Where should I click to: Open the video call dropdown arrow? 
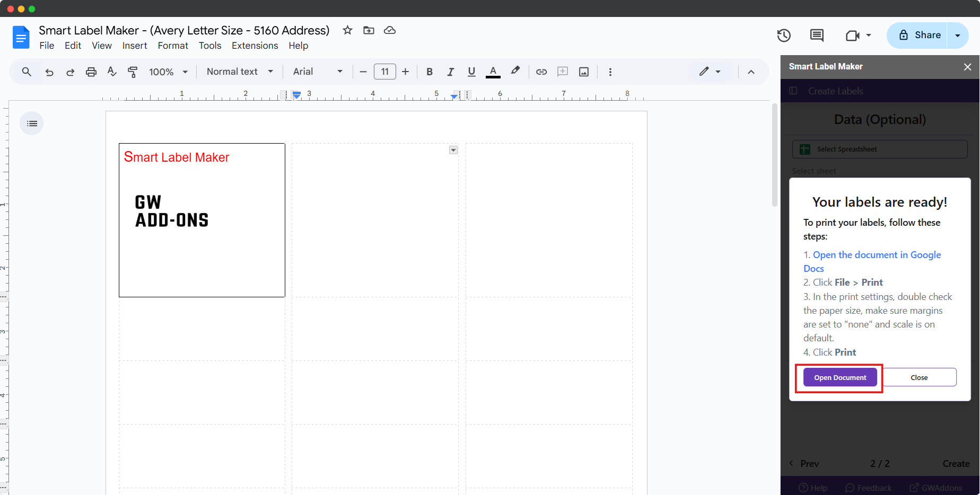pyautogui.click(x=869, y=36)
